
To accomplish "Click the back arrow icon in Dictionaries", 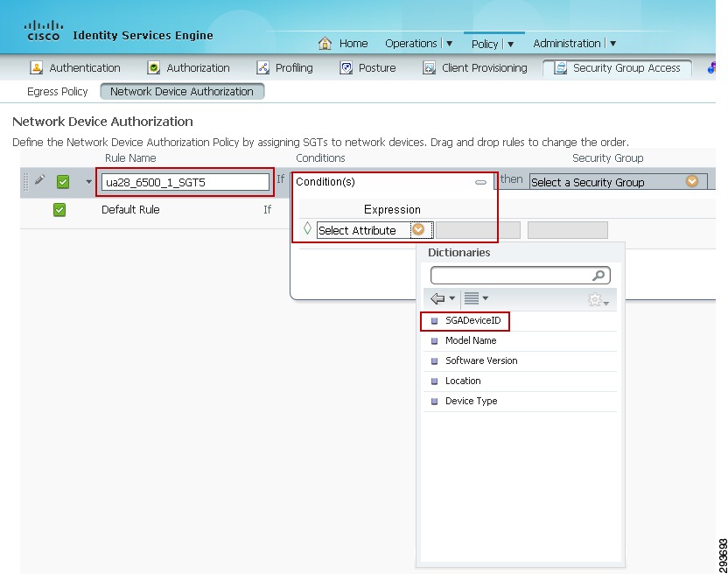I will coord(437,298).
